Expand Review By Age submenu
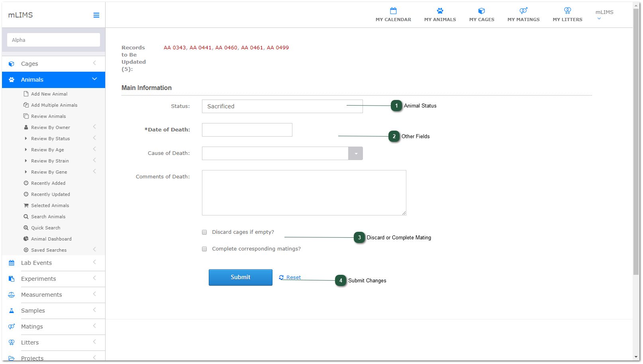The height and width of the screenshot is (364, 643). pyautogui.click(x=94, y=149)
